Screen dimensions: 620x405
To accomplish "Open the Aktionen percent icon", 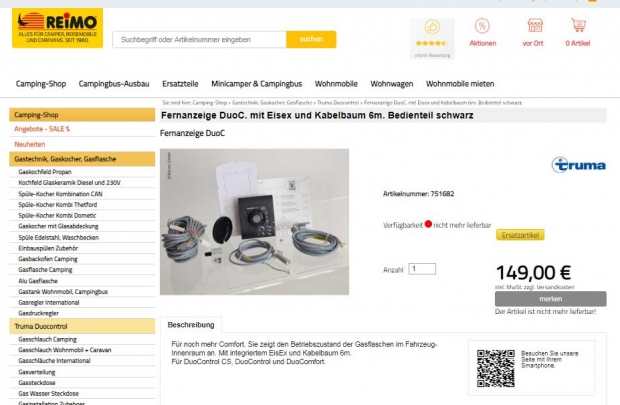I will (482, 26).
